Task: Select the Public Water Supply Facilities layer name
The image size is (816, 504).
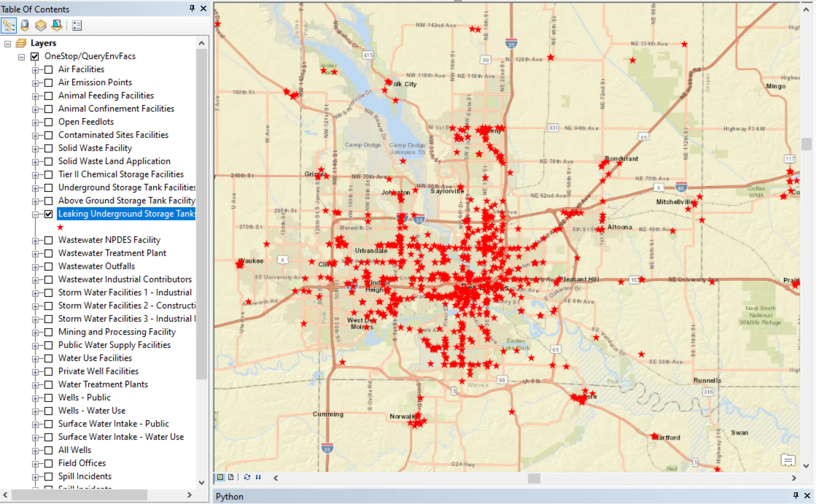Action: [x=114, y=345]
